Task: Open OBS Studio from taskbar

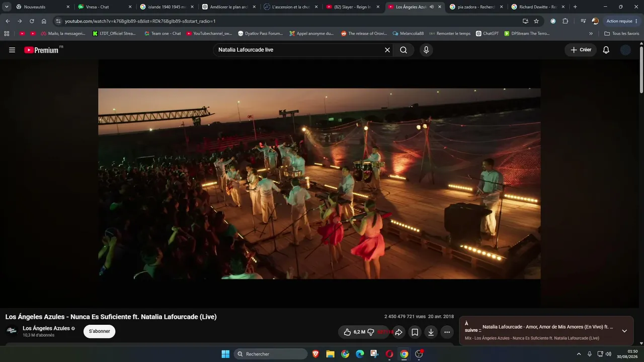Action: (419, 354)
